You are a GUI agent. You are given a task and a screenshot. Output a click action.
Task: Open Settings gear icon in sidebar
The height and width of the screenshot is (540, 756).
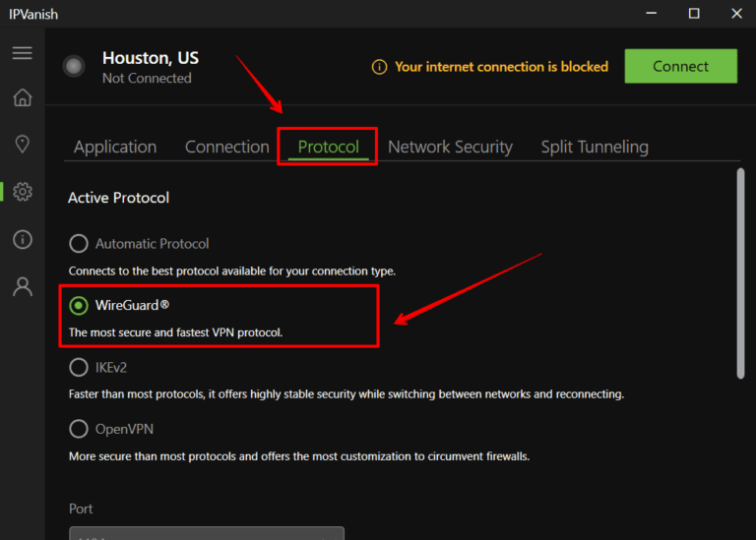click(22, 192)
